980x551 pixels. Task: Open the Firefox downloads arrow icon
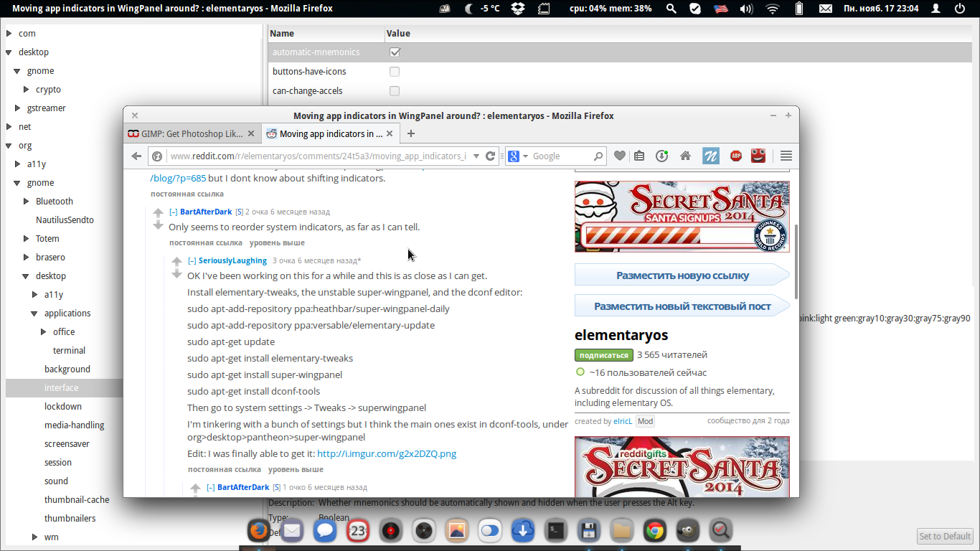[x=662, y=156]
